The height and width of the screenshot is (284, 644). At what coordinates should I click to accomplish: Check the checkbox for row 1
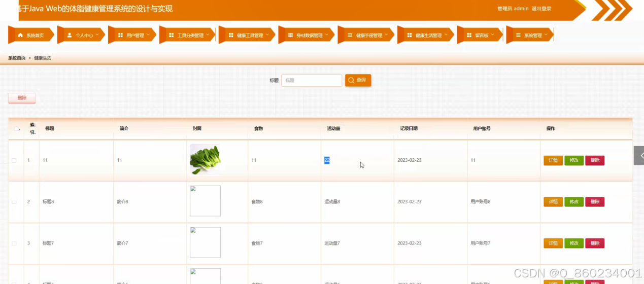tap(14, 160)
